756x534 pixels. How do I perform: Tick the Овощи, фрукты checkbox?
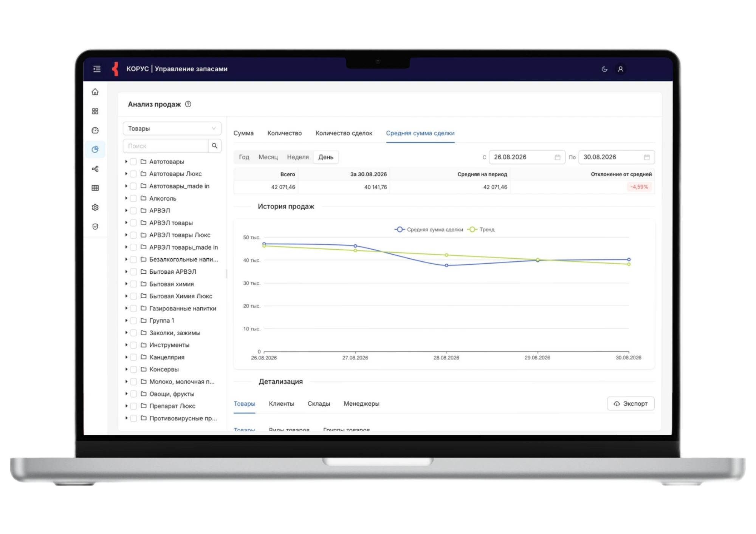pyautogui.click(x=133, y=394)
